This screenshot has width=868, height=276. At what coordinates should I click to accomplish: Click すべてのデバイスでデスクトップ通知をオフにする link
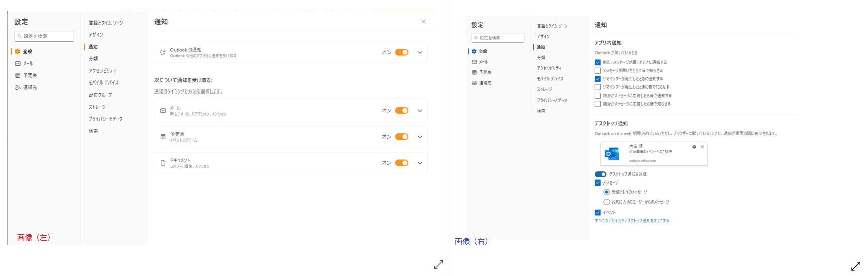pos(632,221)
